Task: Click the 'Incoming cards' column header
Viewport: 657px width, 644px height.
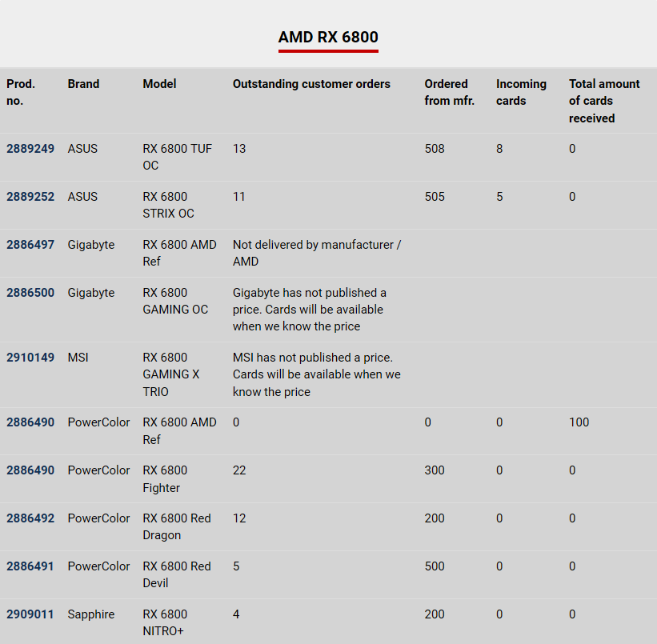Action: (521, 92)
